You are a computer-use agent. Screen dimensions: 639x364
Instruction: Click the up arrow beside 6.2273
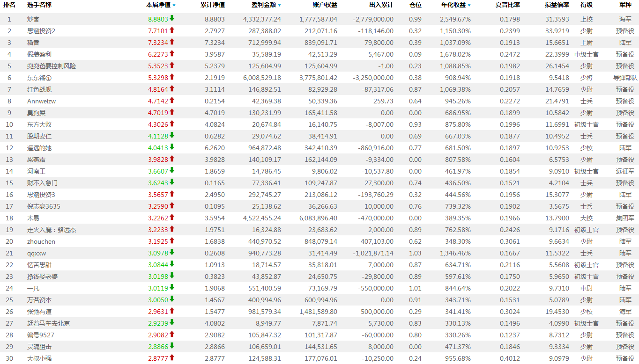pyautogui.click(x=172, y=53)
